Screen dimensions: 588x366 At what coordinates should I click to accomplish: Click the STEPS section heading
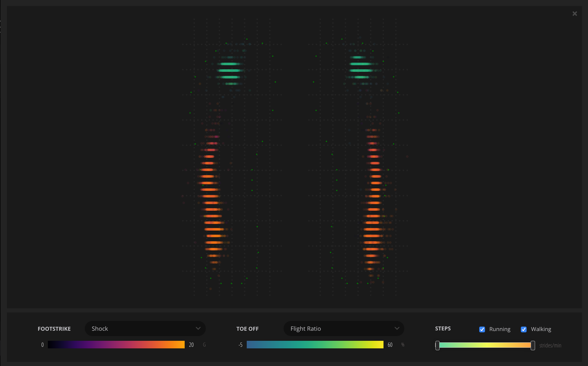click(442, 329)
